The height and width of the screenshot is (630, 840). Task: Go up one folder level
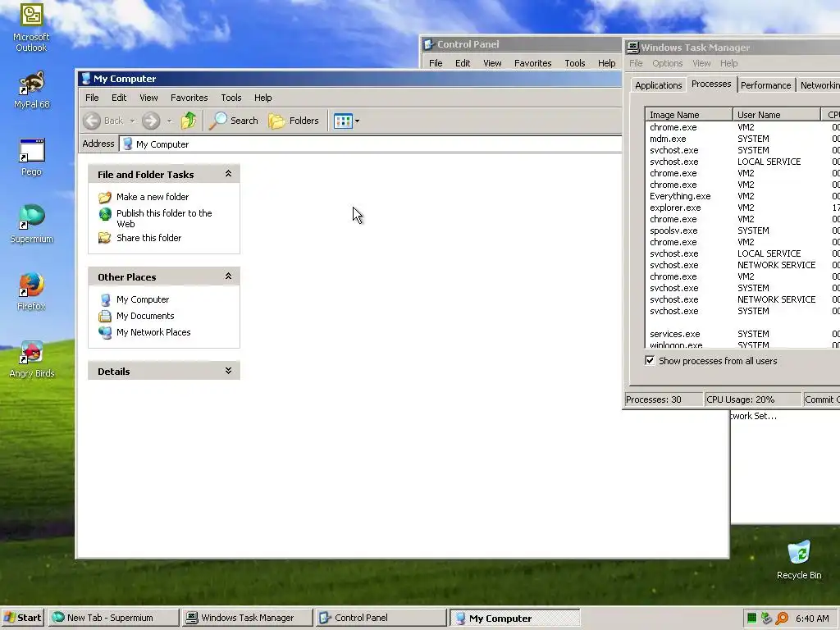click(x=189, y=121)
